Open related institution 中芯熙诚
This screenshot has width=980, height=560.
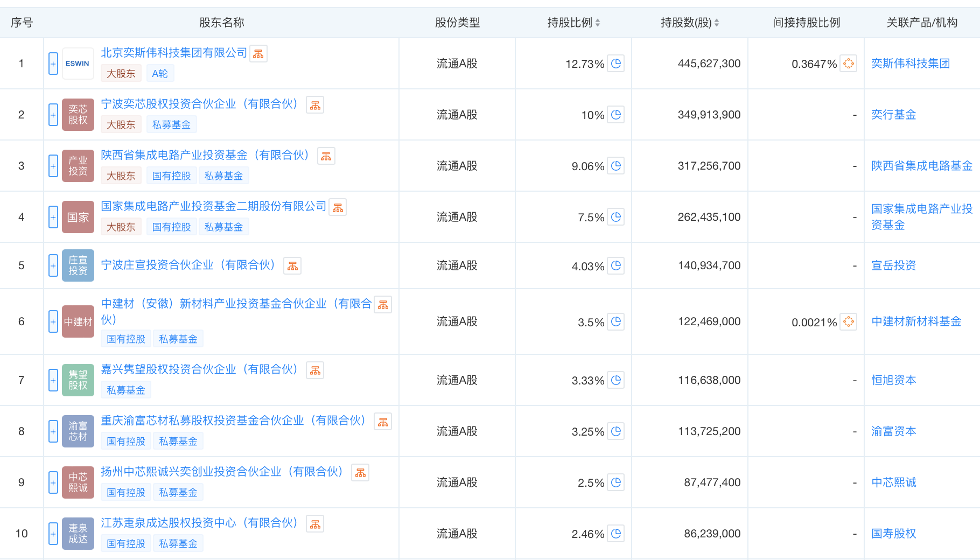[x=894, y=482]
